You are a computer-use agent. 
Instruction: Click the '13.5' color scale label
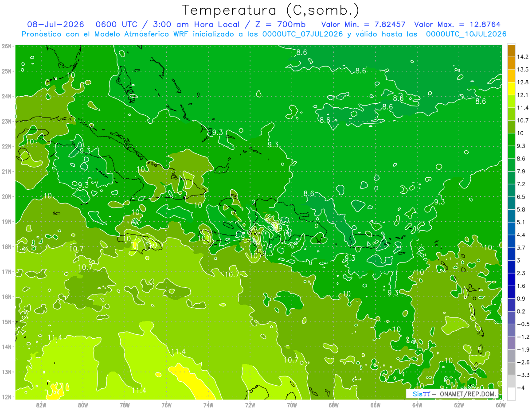click(523, 70)
